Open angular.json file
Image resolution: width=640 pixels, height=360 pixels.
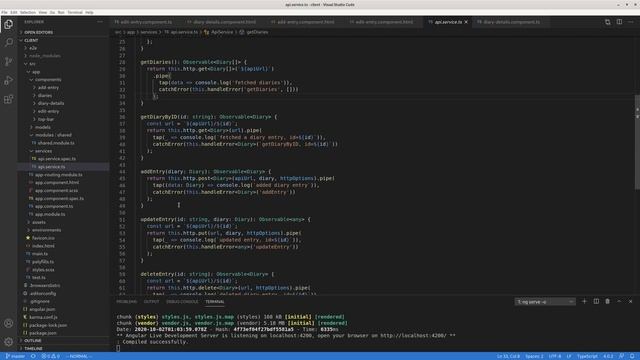[42, 309]
